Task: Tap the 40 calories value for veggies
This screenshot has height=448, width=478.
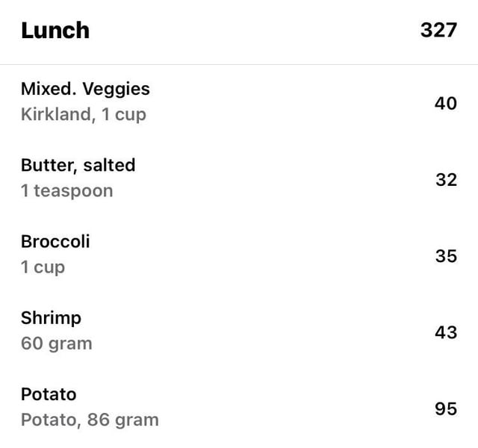Action: [x=446, y=103]
